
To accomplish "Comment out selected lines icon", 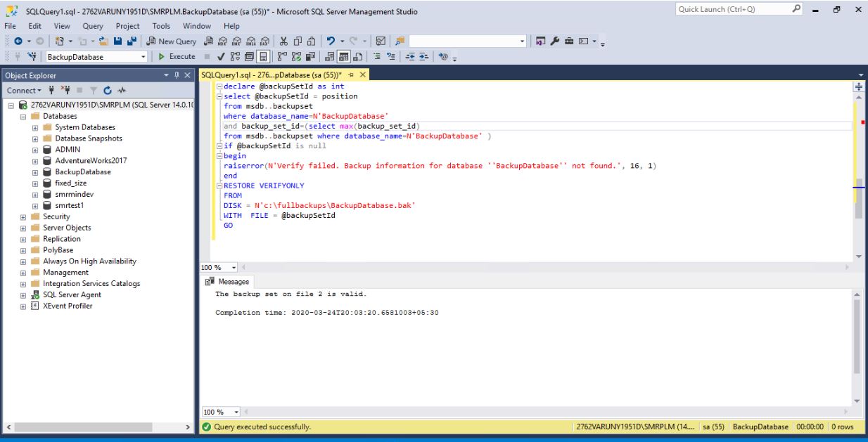I will point(377,57).
